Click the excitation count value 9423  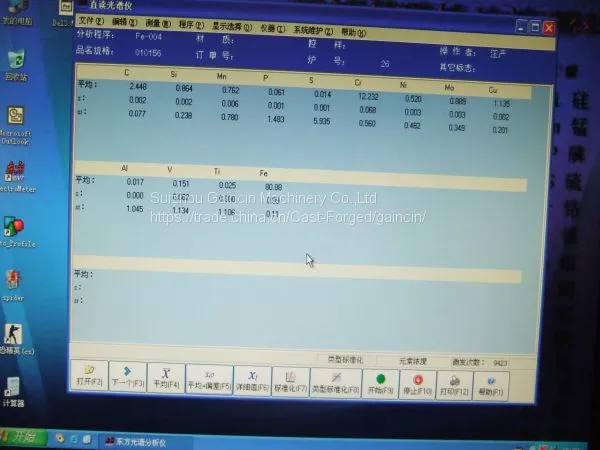(x=500, y=363)
